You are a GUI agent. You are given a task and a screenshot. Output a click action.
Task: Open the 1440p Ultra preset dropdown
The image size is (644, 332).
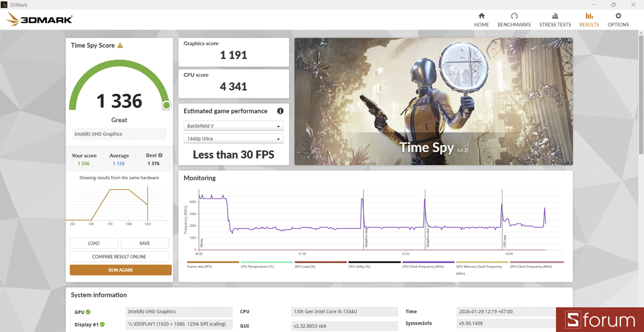[233, 138]
